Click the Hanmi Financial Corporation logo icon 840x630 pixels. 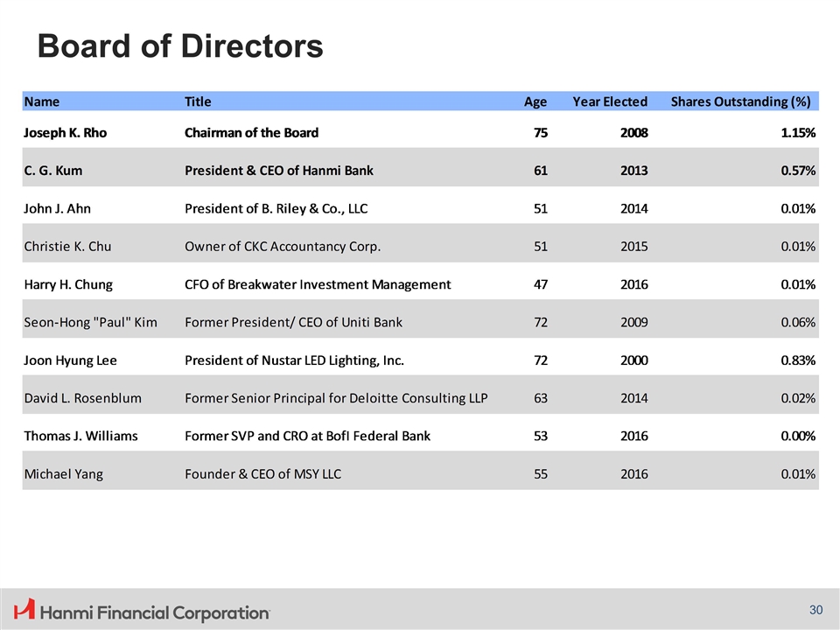[25, 610]
